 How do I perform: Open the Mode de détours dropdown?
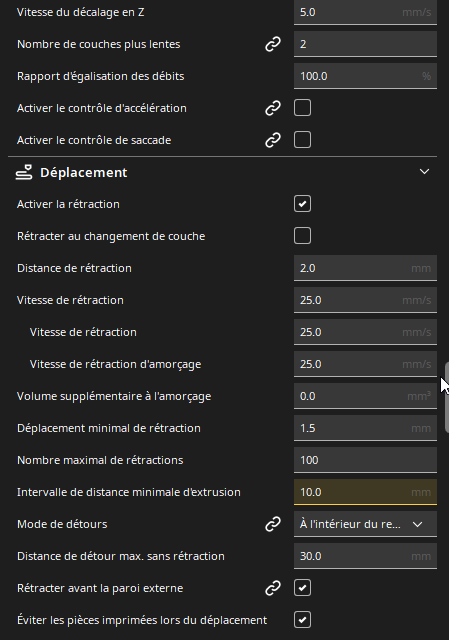click(x=365, y=524)
